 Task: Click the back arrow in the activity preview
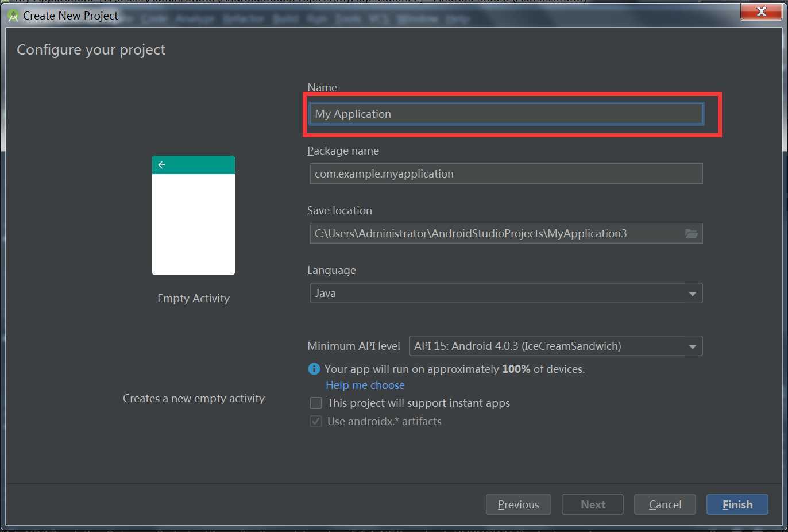tap(162, 165)
